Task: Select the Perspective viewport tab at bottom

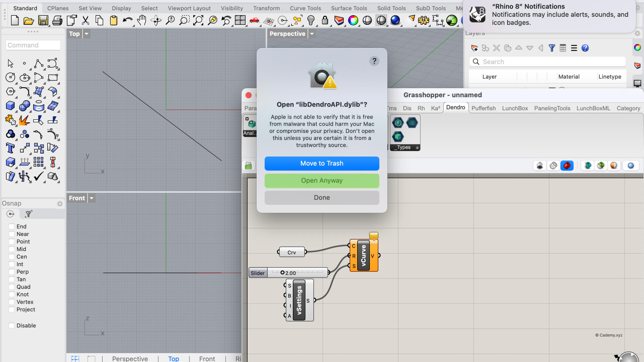Action: point(130,358)
